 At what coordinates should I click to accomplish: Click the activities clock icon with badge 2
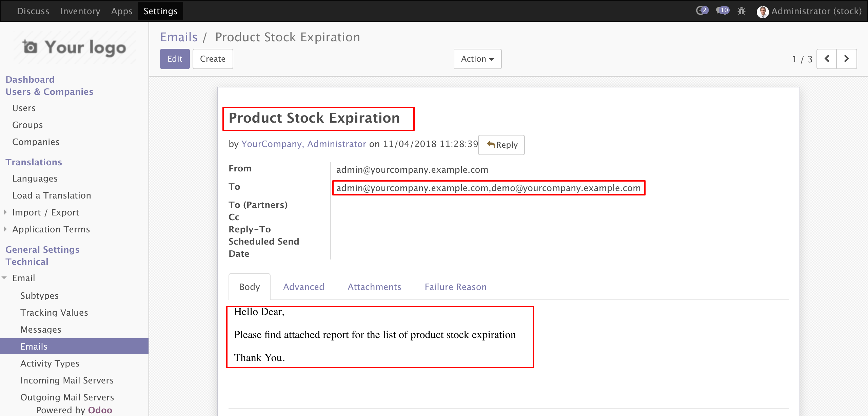point(702,11)
